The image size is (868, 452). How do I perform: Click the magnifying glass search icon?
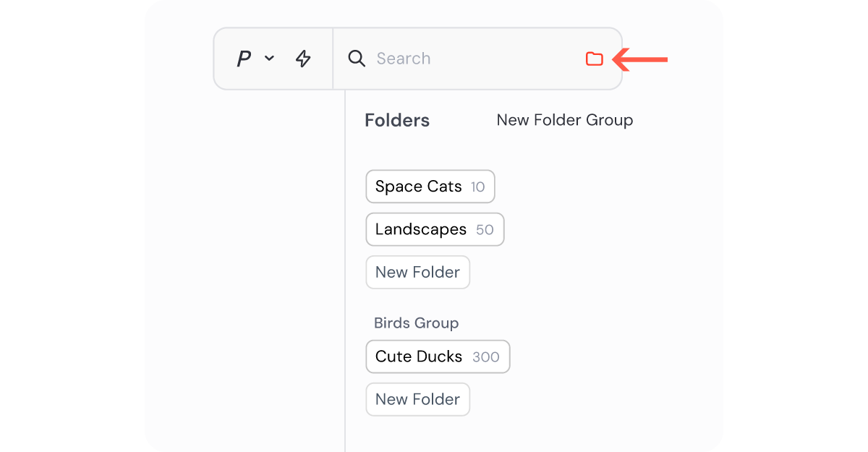click(357, 59)
